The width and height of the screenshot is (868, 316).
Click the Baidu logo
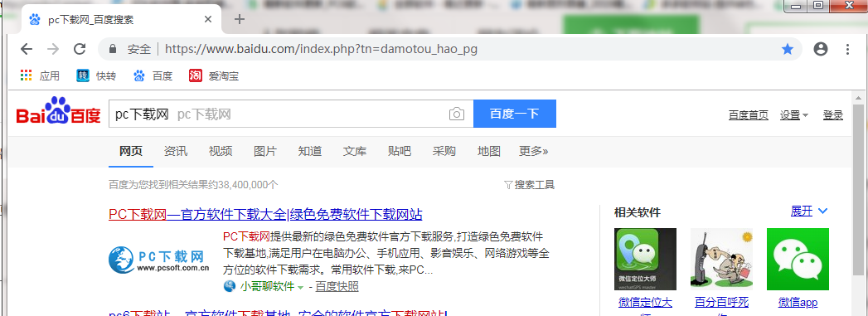coord(59,111)
